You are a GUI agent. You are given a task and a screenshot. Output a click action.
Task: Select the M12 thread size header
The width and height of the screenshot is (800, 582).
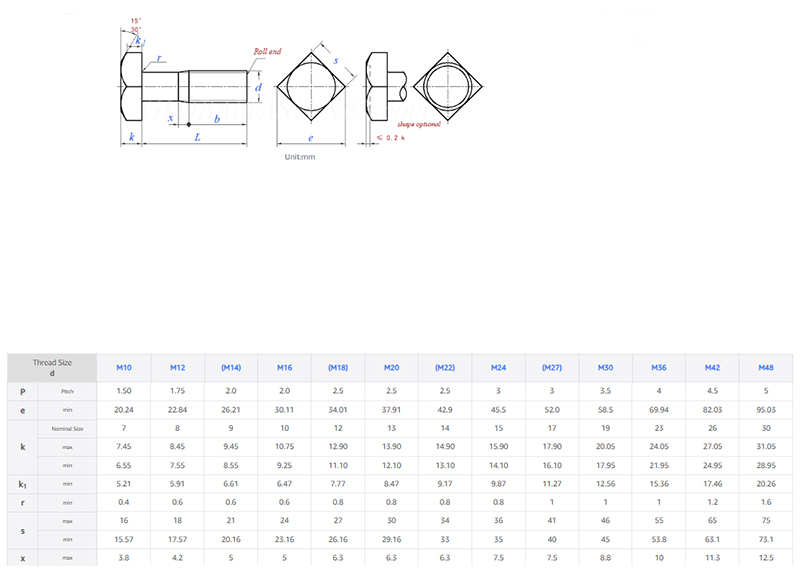pos(178,367)
